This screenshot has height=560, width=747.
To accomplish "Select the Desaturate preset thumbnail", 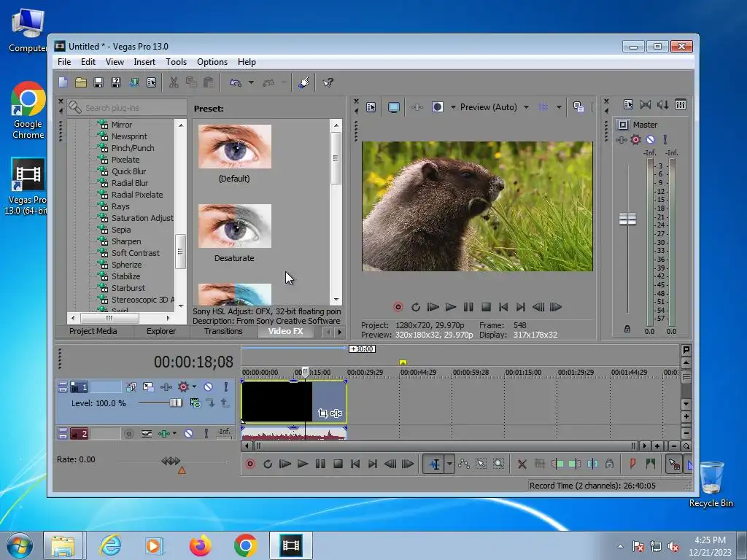I will [234, 226].
